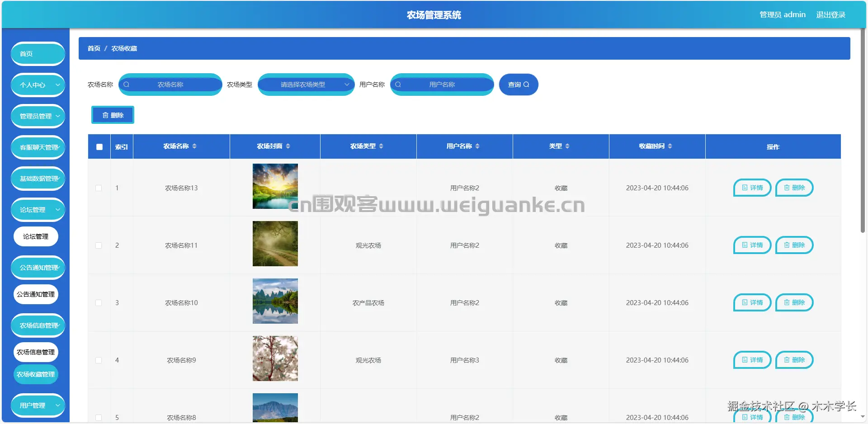Image resolution: width=868 pixels, height=424 pixels.
Task: Check the row checkbox for 农场名称10
Action: (99, 303)
